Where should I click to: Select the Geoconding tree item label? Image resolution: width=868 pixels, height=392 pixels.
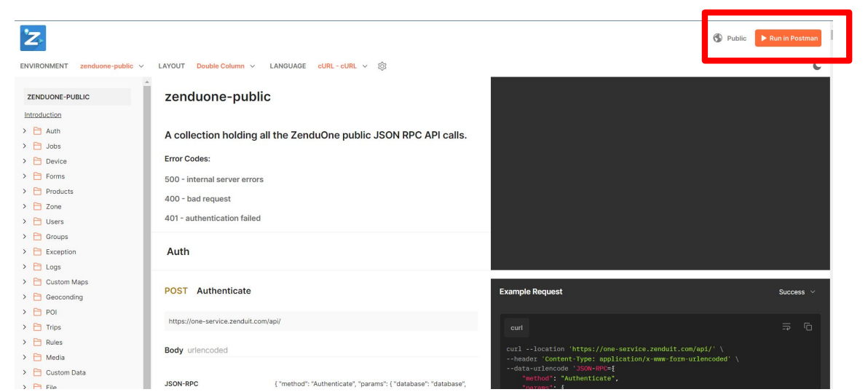[64, 297]
